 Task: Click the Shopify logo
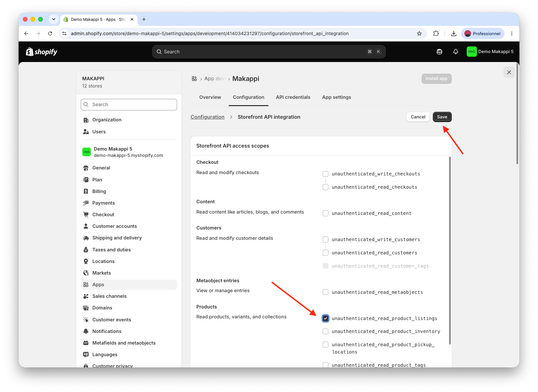41,52
